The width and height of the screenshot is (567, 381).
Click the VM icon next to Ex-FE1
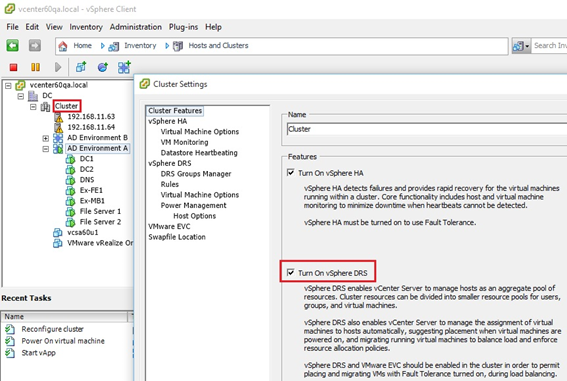70,190
